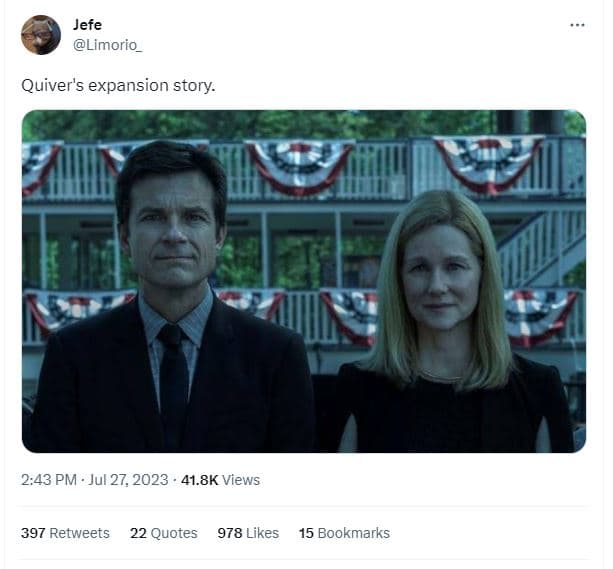Viewport: 613px width, 569px height.
Task: Open the 22 Quotes list
Action: [x=164, y=533]
